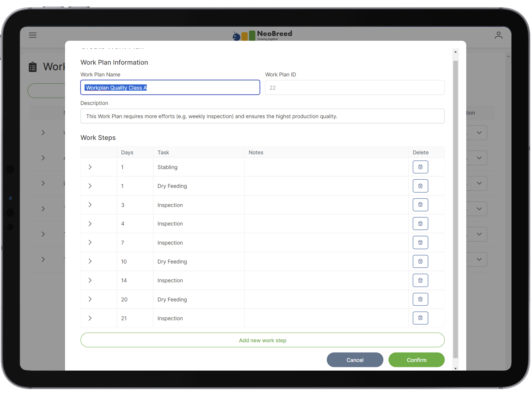Image resolution: width=532 pixels, height=399 pixels.
Task: Delete the day 1 Dry Feeding step
Action: [x=420, y=186]
